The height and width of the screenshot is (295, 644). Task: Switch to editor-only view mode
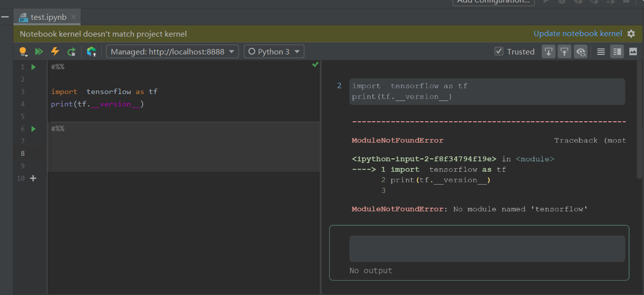pyautogui.click(x=601, y=51)
